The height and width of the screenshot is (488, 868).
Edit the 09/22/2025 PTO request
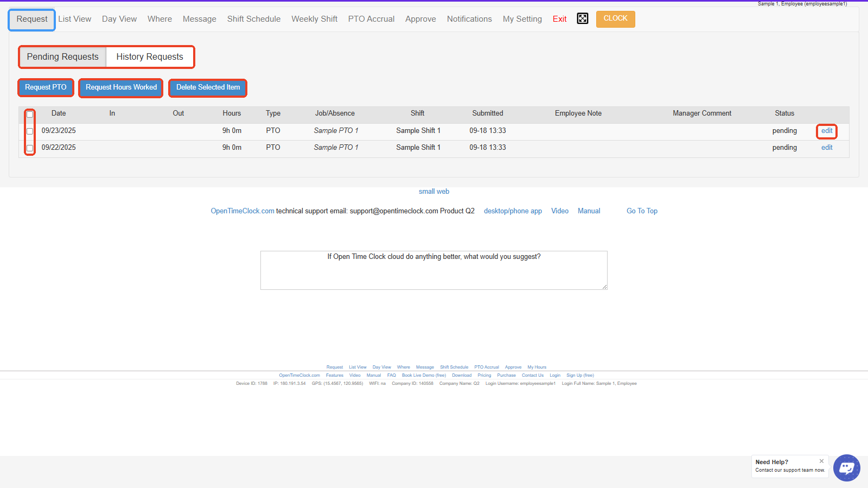(x=826, y=148)
